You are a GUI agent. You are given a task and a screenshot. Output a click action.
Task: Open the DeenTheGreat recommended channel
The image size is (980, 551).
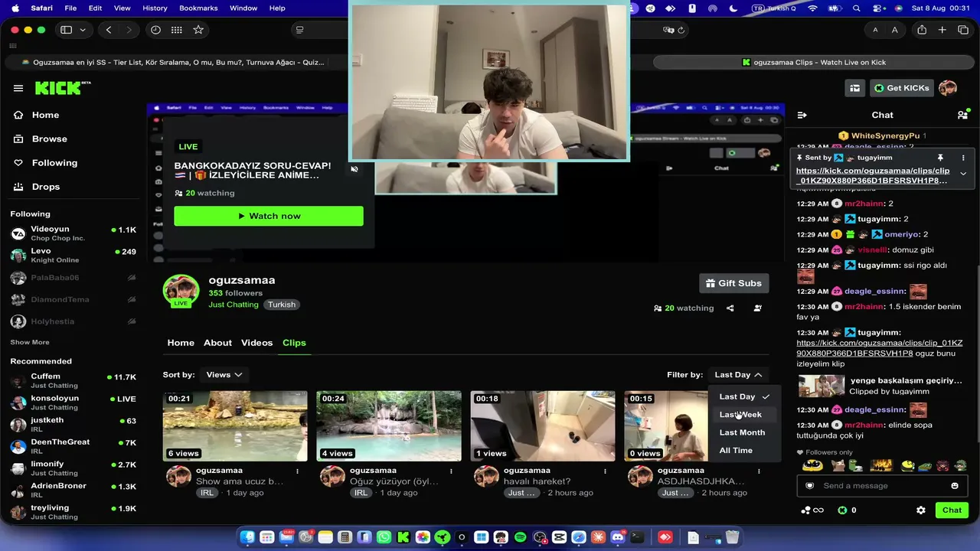(x=73, y=445)
